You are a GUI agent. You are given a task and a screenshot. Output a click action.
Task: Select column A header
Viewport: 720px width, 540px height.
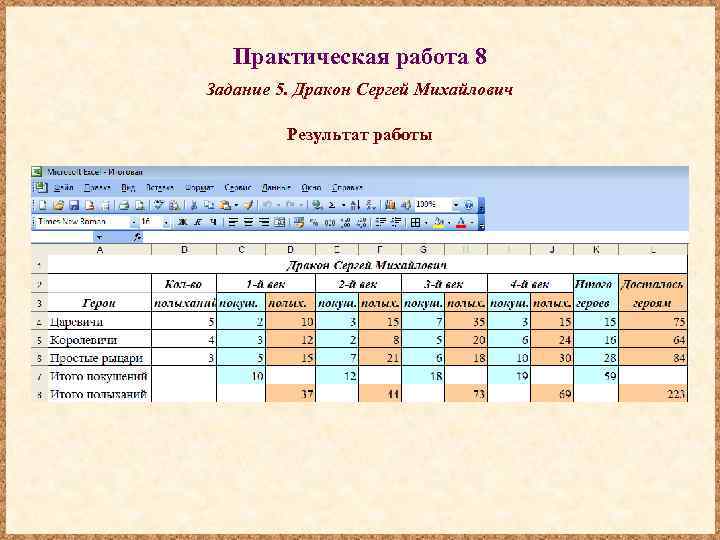tap(100, 250)
